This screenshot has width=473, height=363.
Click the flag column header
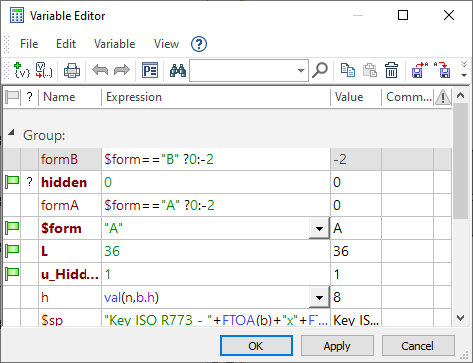[x=12, y=97]
